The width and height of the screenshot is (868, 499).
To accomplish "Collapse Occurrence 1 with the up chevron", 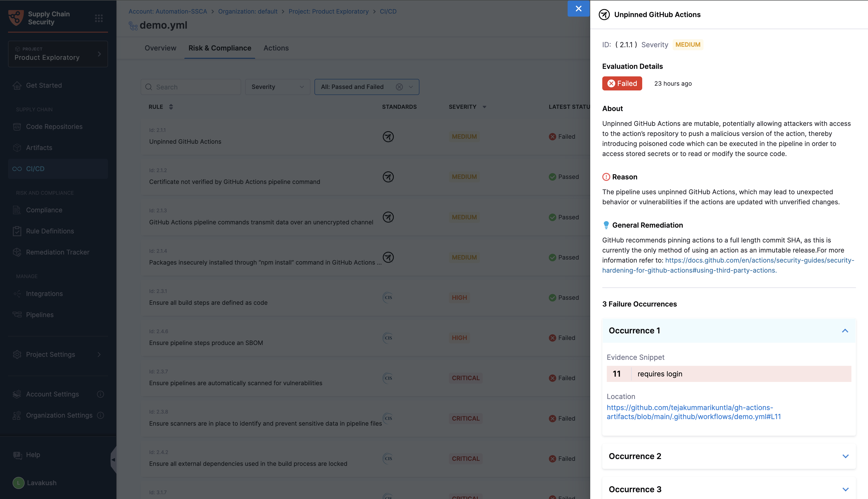I will pos(845,331).
